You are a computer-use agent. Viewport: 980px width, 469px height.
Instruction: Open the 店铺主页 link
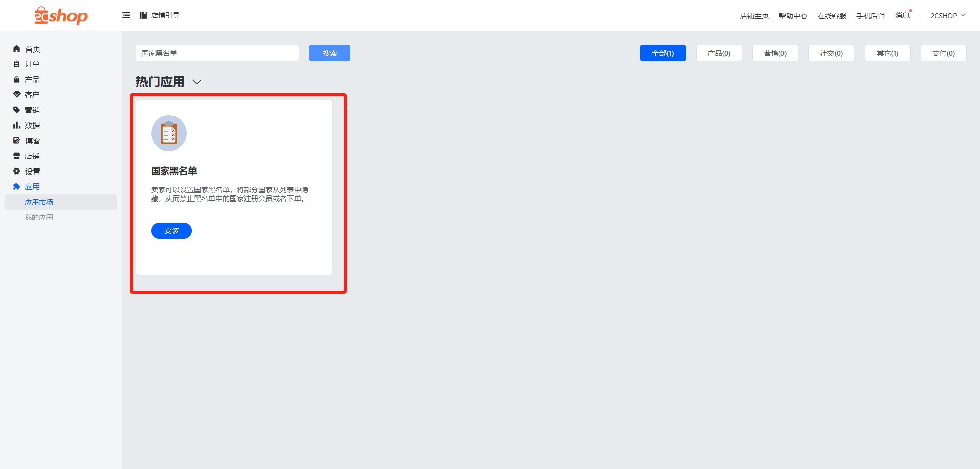(x=754, y=16)
